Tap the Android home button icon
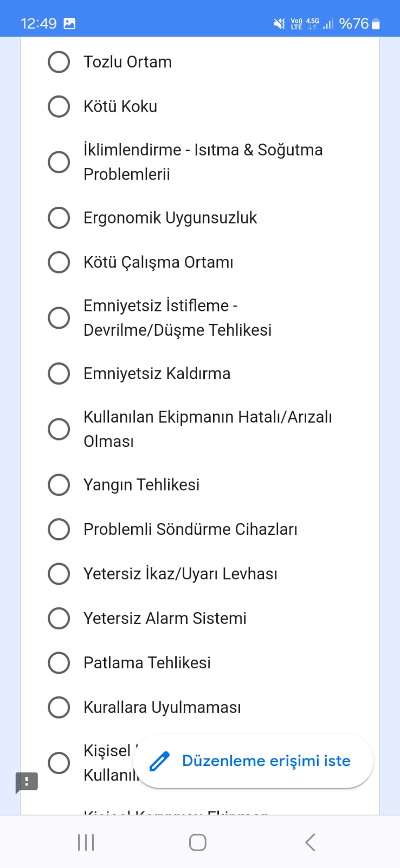400x868 pixels. click(197, 843)
